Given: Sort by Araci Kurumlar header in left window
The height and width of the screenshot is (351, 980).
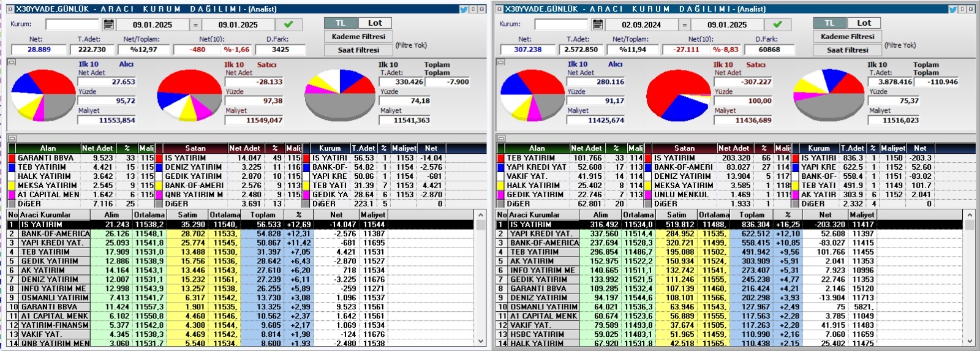Looking at the screenshot, I should tap(55, 215).
